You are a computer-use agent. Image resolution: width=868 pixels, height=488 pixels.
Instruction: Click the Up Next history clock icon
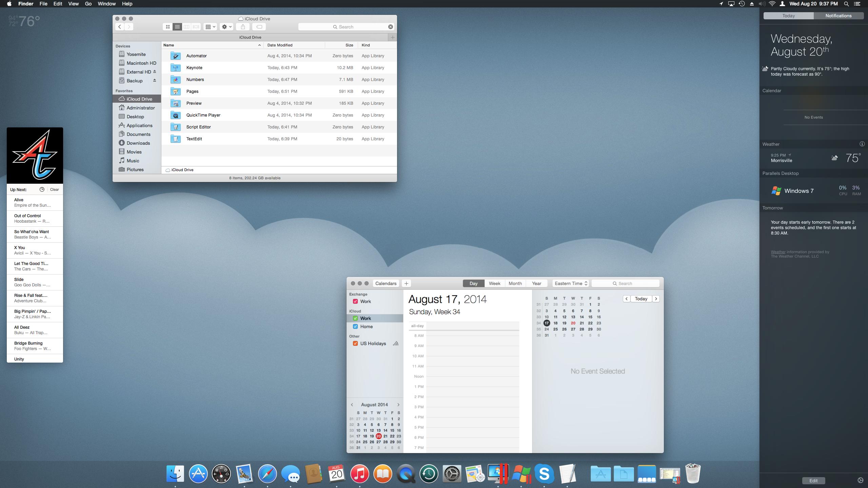42,189
